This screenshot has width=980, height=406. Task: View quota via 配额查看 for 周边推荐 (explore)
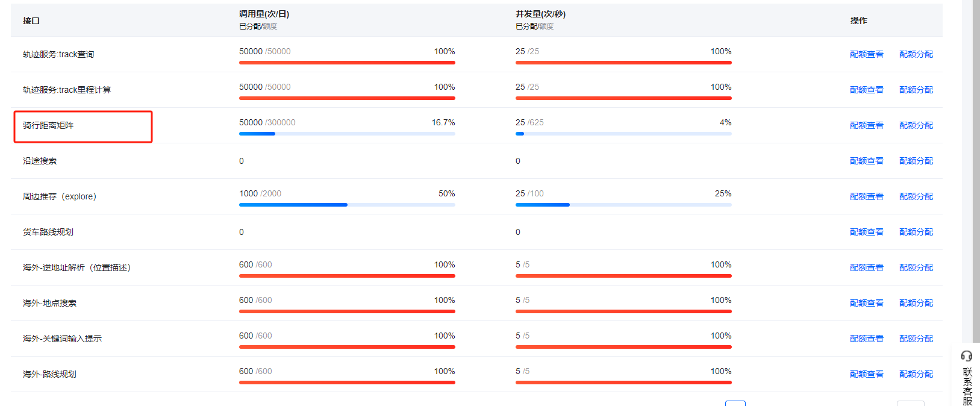[866, 196]
